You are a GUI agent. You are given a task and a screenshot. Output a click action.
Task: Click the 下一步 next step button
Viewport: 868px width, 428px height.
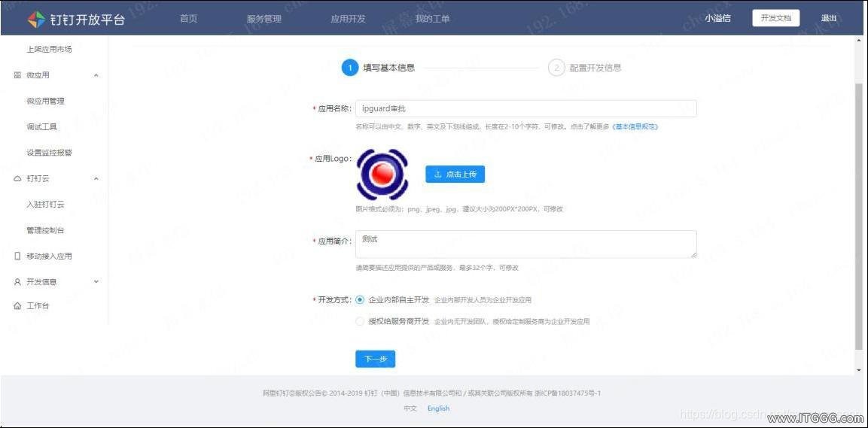click(x=376, y=359)
